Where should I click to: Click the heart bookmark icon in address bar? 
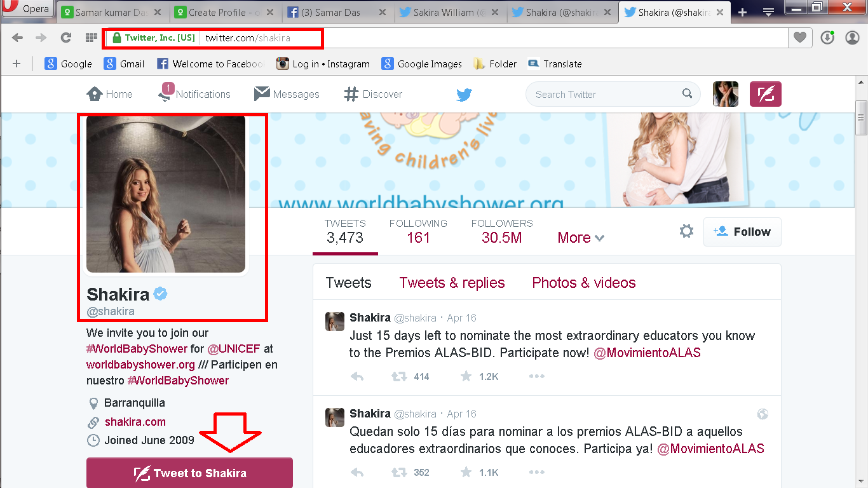pyautogui.click(x=800, y=38)
